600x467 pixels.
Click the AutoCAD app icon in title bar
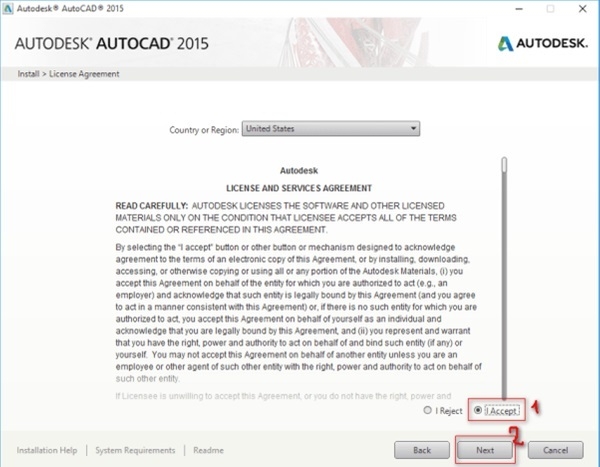tap(9, 8)
